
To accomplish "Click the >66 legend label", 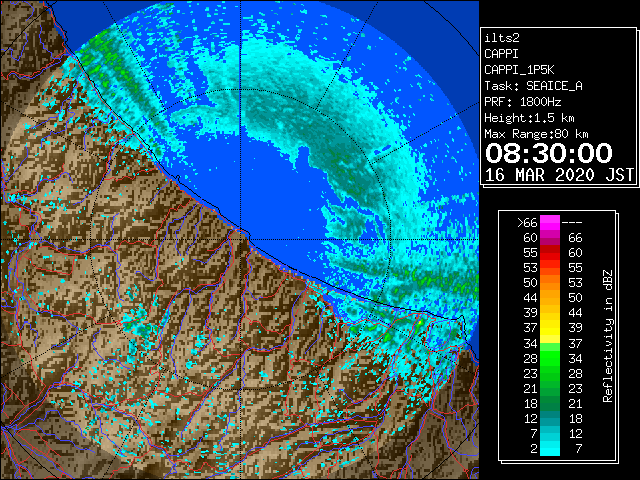I will [x=527, y=223].
